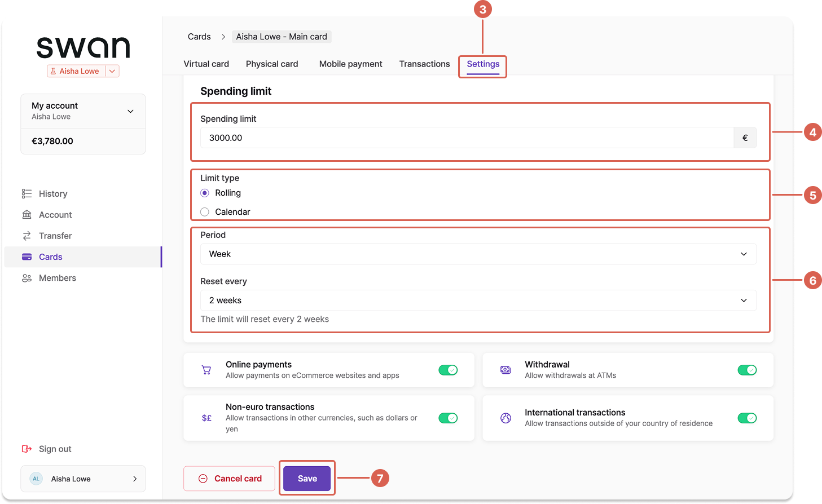Click the Account bank icon
Screen dimensions: 822x504
tap(27, 214)
